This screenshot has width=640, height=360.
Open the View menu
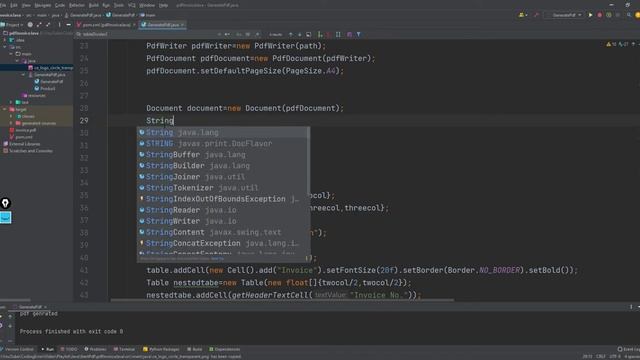point(26,5)
